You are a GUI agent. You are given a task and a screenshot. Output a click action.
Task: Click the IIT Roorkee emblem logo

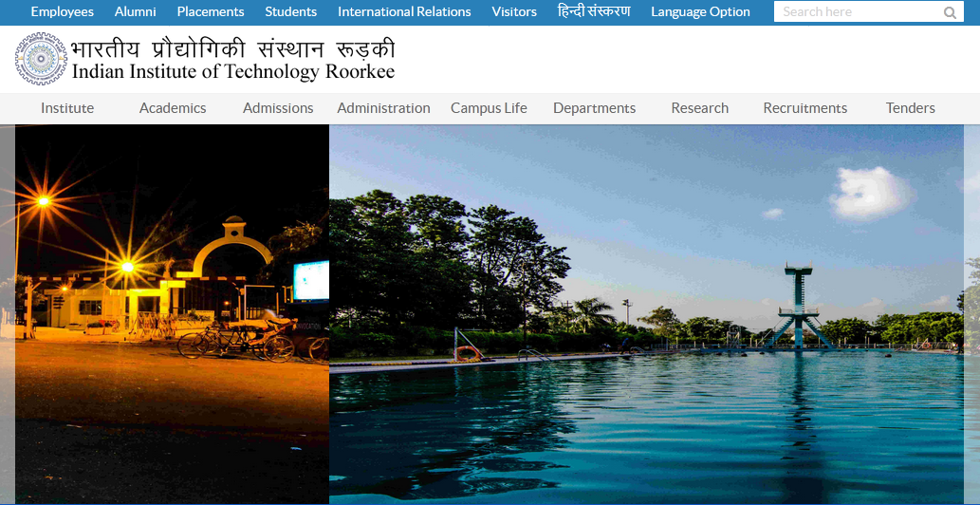pos(41,59)
